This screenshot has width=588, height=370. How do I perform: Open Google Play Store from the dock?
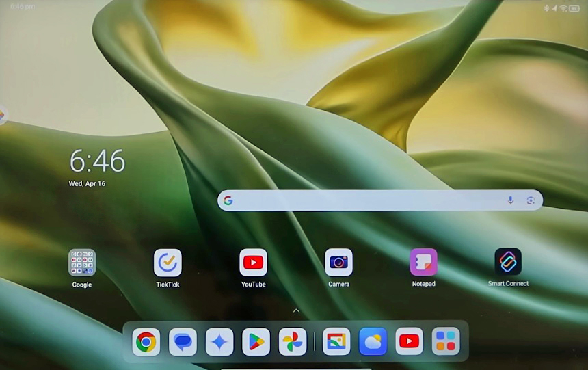pos(256,342)
